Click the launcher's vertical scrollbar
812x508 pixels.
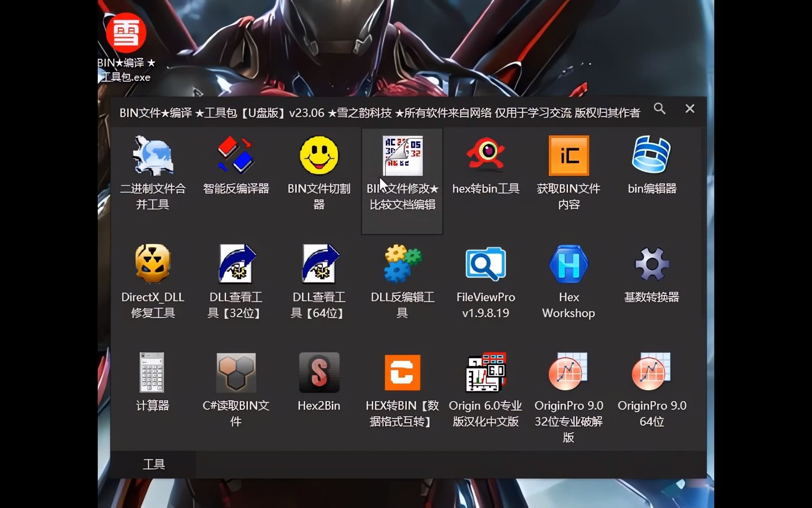[703, 223]
